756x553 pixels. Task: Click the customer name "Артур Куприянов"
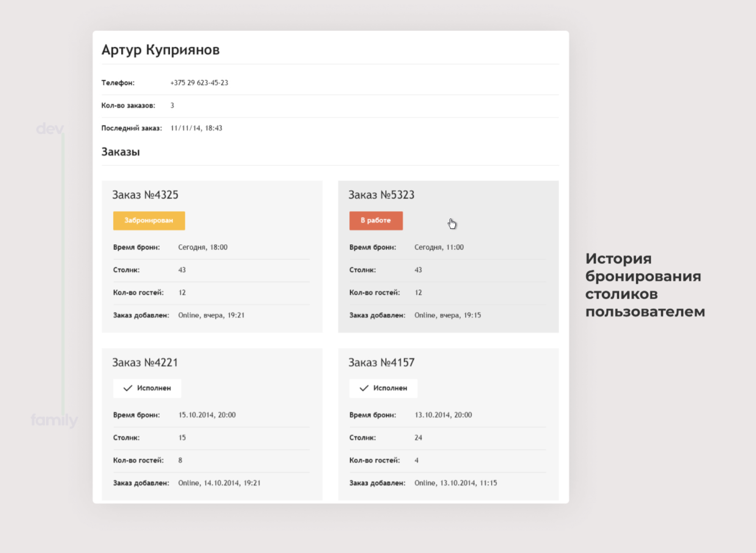(160, 50)
